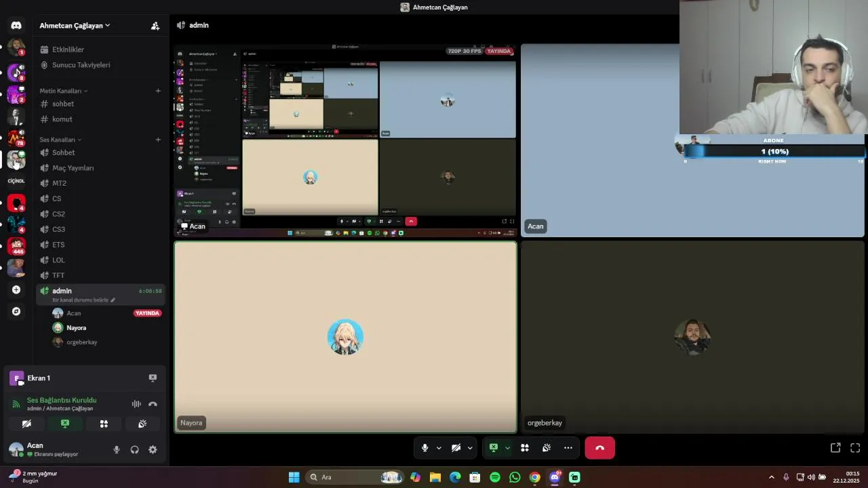
Task: Add a server with plus icon
Action: click(x=16, y=289)
